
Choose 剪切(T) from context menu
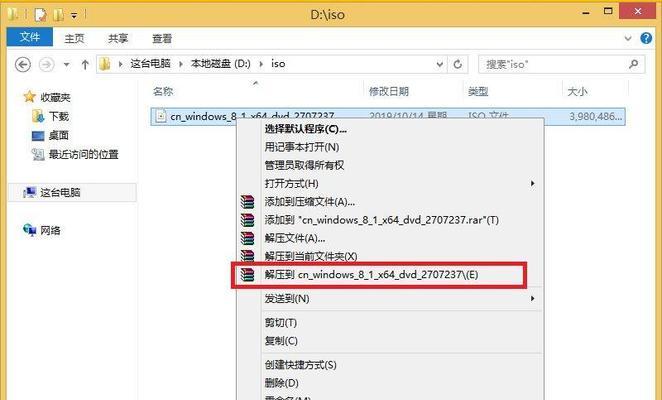281,323
